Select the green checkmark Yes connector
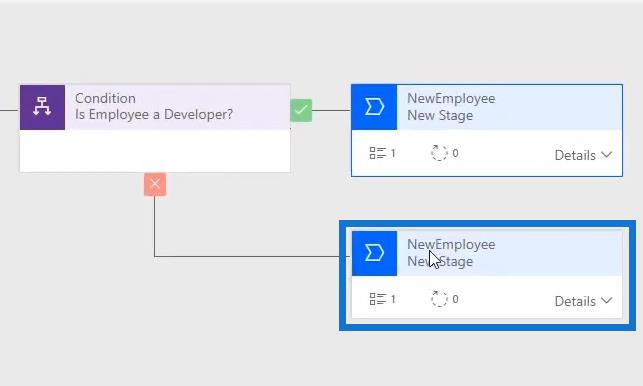Screen dimensions: 643x386 point(301,110)
